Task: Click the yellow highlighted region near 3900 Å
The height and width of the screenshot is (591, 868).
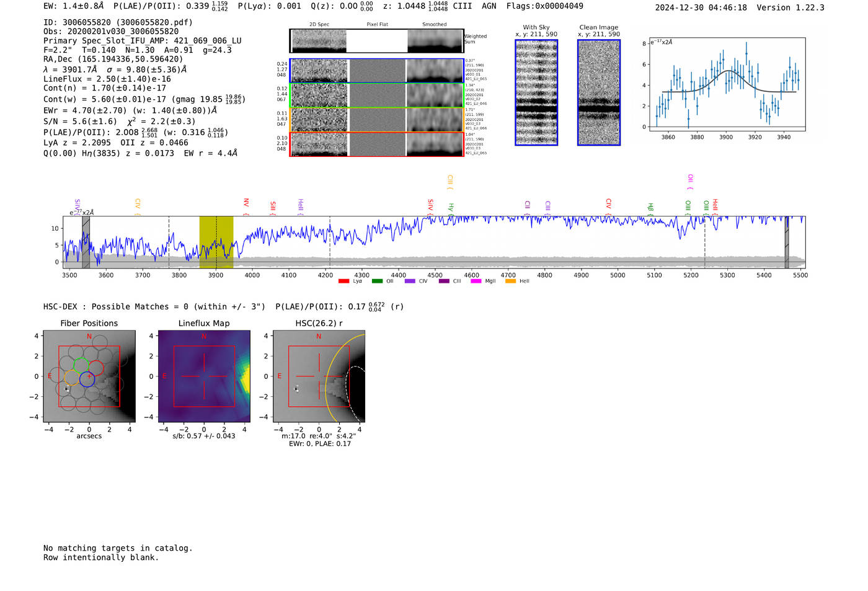Action: 216,242
